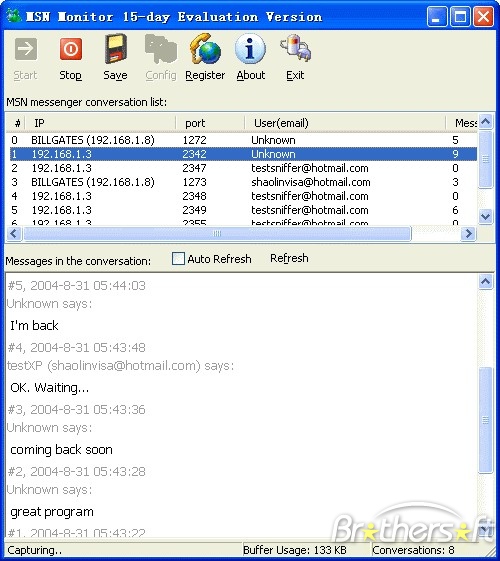Close the MSN Monitor window
The image size is (500, 561).
tap(484, 17)
